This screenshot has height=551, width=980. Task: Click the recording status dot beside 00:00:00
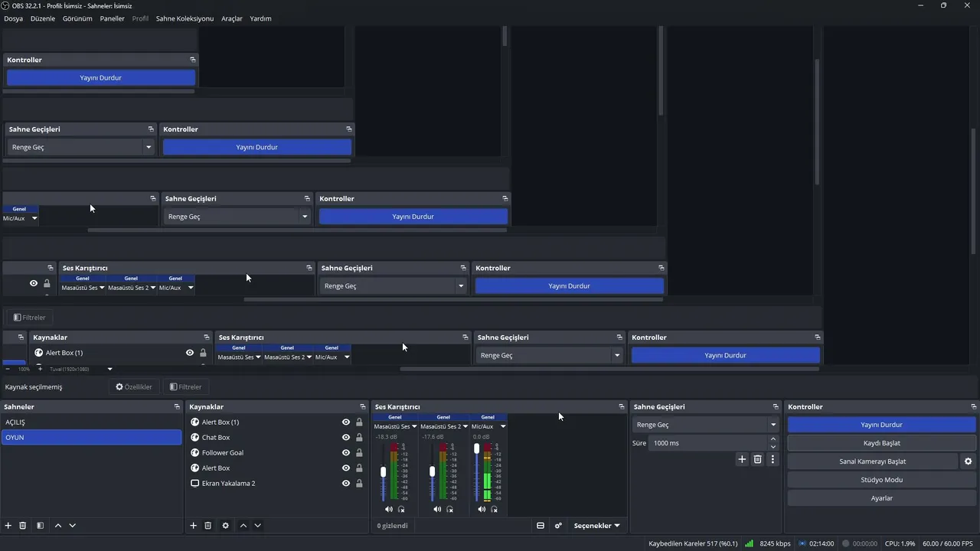(x=845, y=543)
